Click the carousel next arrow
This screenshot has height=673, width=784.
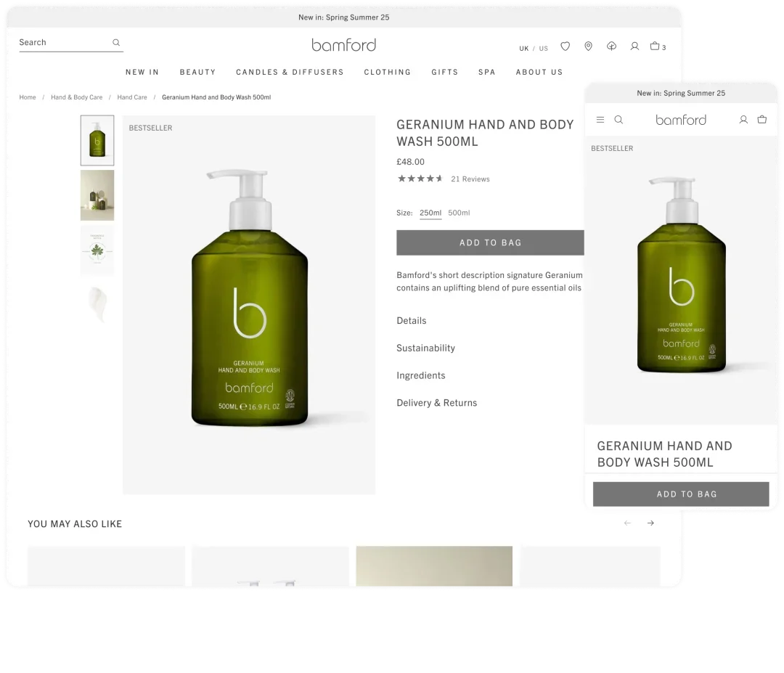pyautogui.click(x=650, y=523)
